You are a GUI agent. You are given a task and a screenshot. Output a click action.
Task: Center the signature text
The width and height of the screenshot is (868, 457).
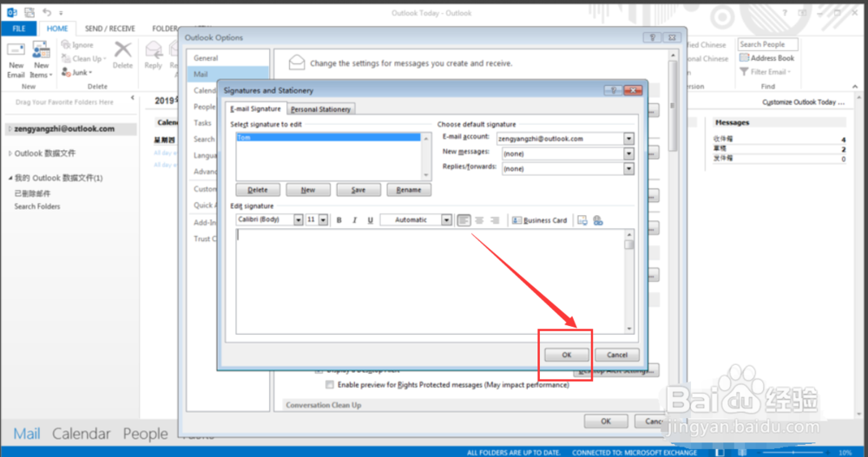(x=479, y=220)
